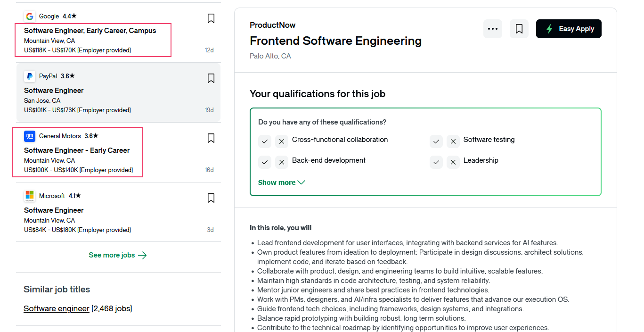Confirm Back-end development qualification with checkmark
The width and height of the screenshot is (644, 332).
(265, 162)
